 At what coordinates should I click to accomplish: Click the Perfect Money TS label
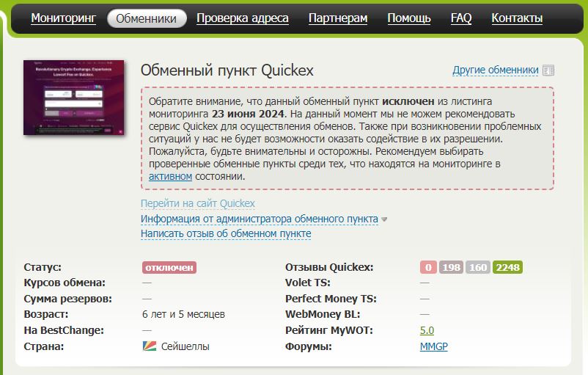point(331,299)
